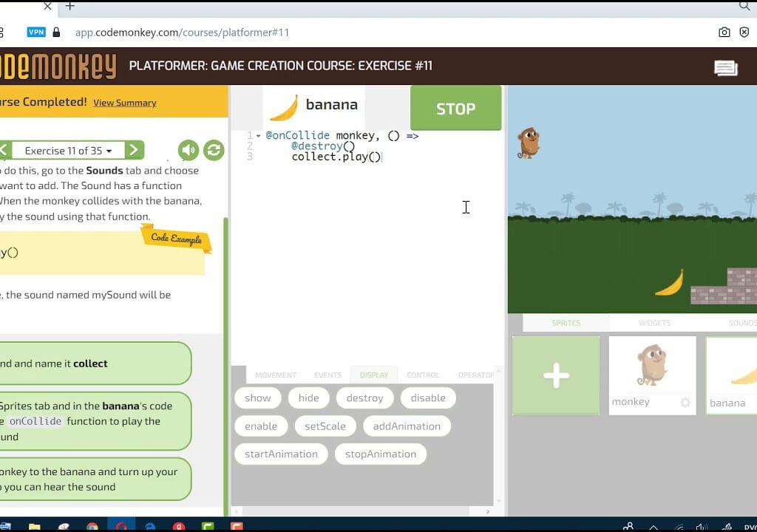Insert the setScale snippet

(325, 426)
